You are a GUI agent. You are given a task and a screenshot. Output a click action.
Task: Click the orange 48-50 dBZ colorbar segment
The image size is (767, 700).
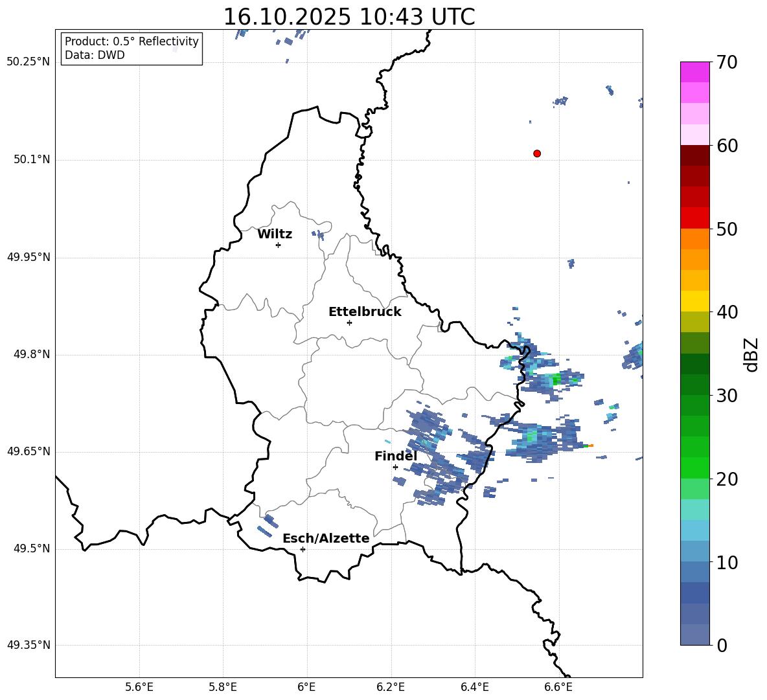pyautogui.click(x=694, y=239)
